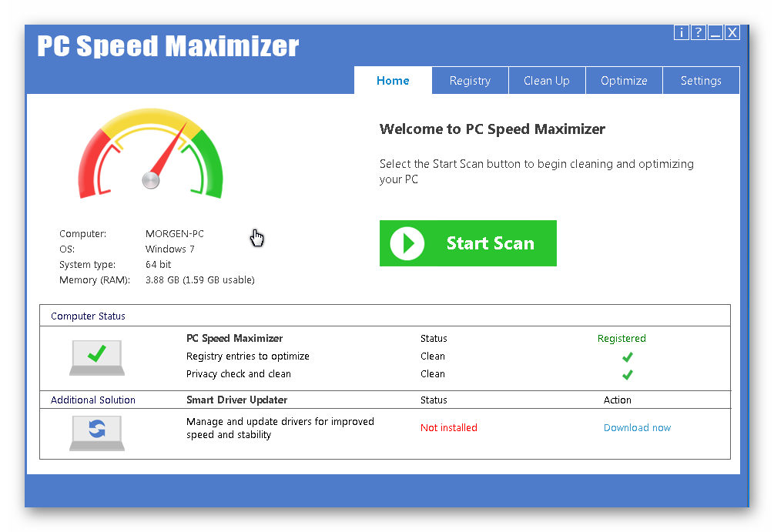Open the Settings tab
This screenshot has width=774, height=532.
[701, 80]
